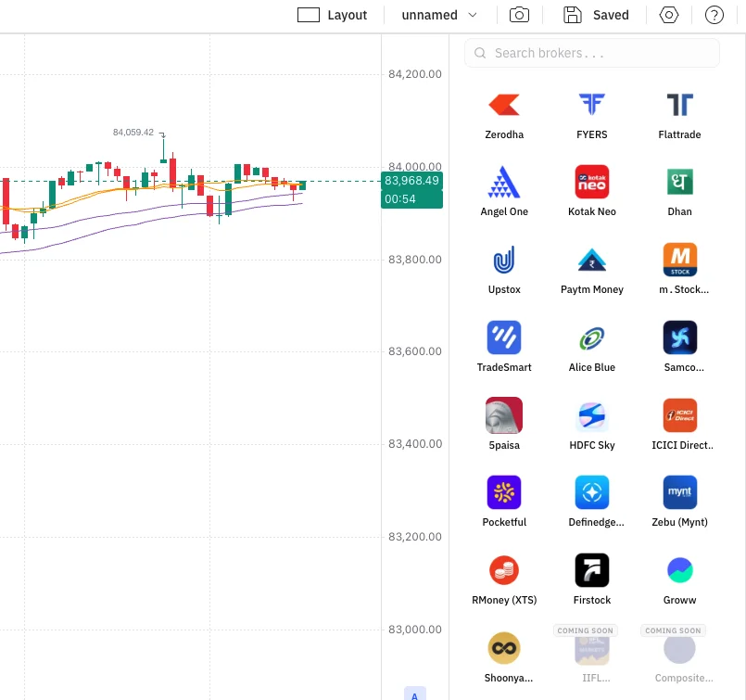Focus the Search brokers field

point(592,53)
